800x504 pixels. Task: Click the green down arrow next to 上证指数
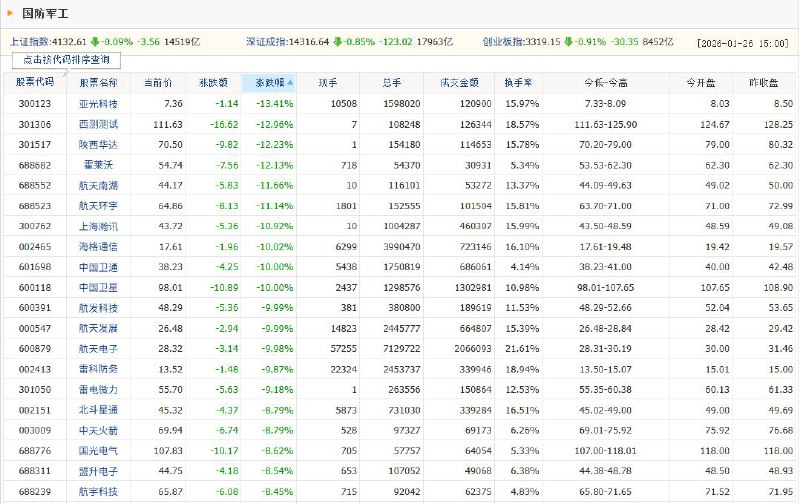click(95, 42)
